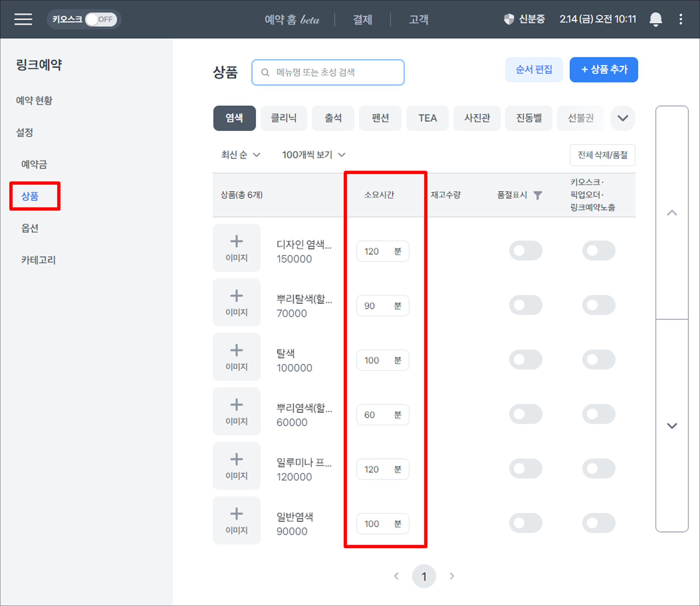Select the 클리닉 category tab
This screenshot has height=606, width=700.
pyautogui.click(x=284, y=118)
